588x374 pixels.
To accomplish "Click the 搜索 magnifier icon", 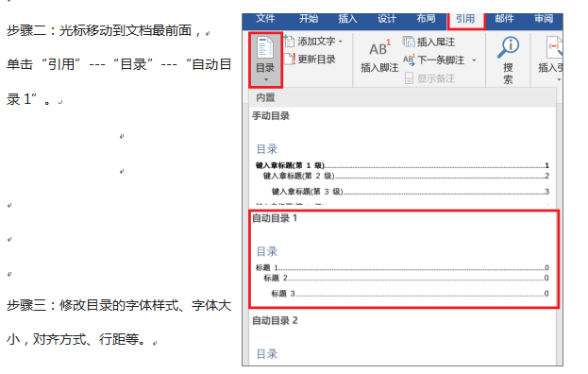I will (508, 47).
